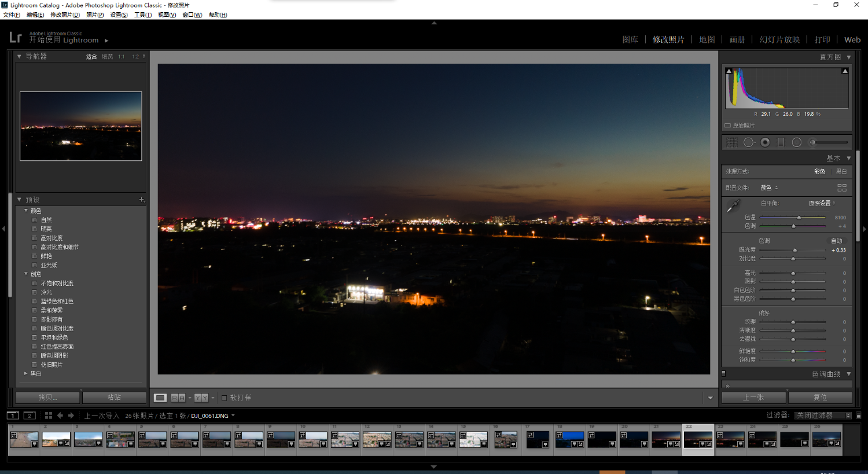The width and height of the screenshot is (868, 474).
Task: Hide the top module panel arrow
Action: point(434,23)
